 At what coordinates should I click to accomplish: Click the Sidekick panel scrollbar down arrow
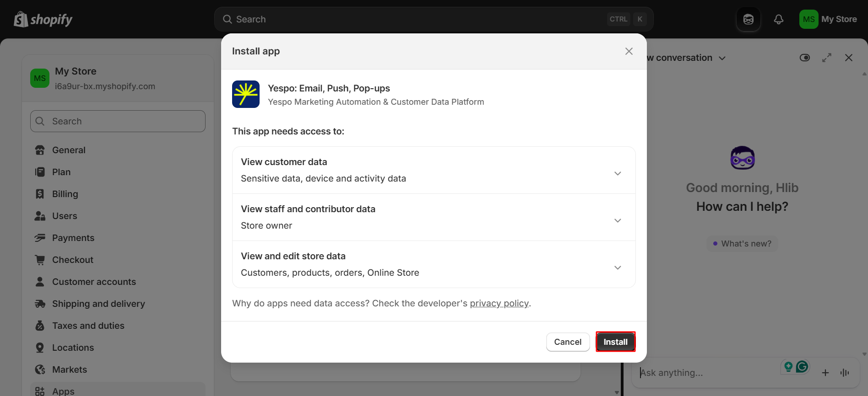point(864,354)
